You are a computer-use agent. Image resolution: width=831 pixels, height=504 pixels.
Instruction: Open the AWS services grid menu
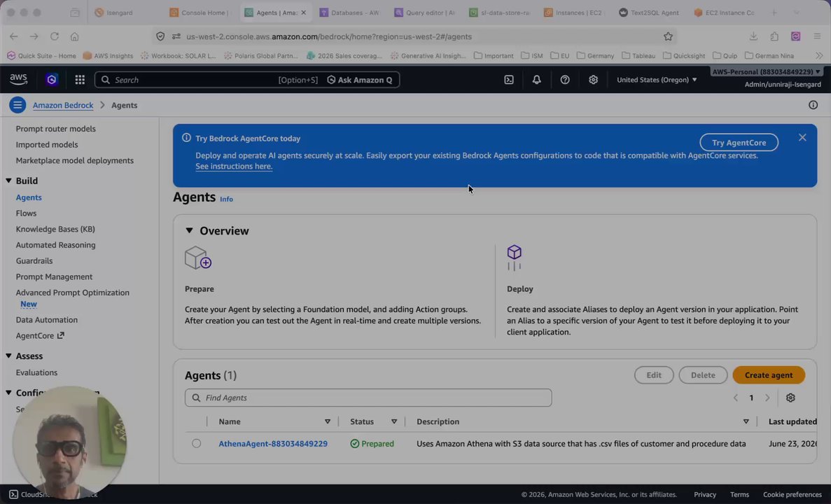(80, 80)
